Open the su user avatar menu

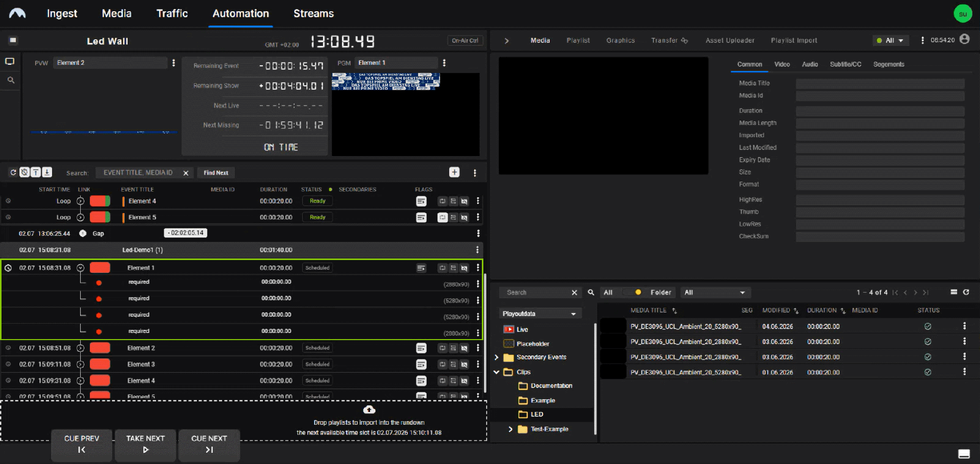click(x=963, y=14)
